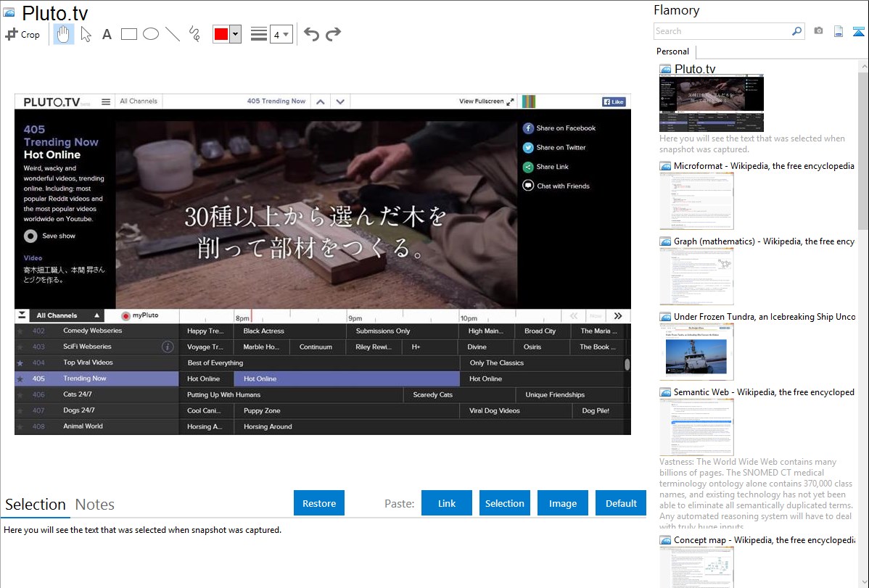The width and height of the screenshot is (869, 588).
Task: Open the Microformat Wikipedia snapshot title
Action: 764,166
